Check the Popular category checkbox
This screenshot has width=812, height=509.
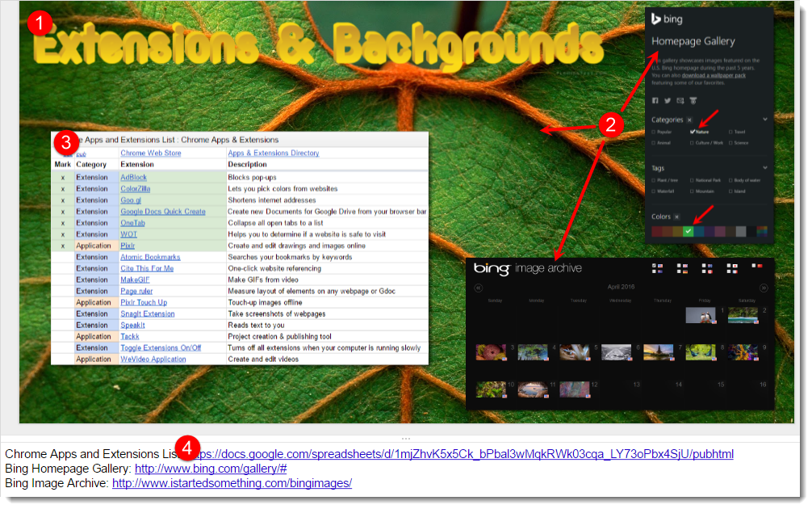coord(654,132)
